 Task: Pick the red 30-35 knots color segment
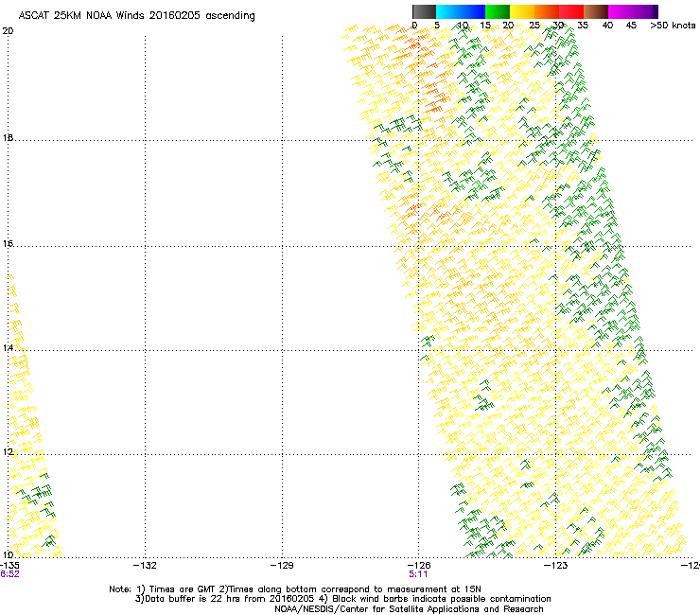tap(571, 11)
